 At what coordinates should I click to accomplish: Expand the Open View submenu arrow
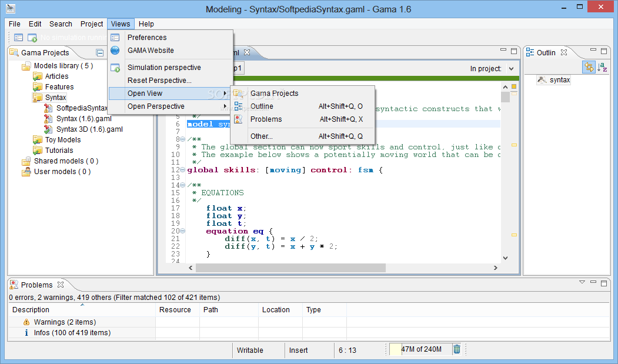(x=225, y=93)
